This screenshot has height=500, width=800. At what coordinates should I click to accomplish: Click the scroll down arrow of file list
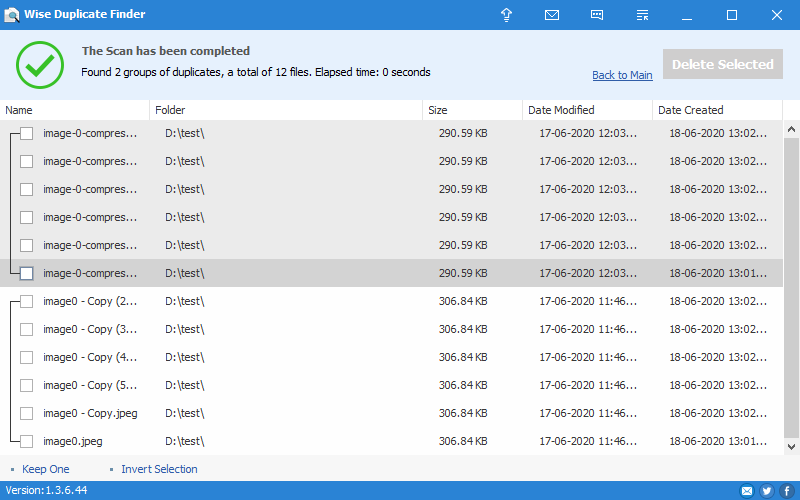[x=791, y=446]
